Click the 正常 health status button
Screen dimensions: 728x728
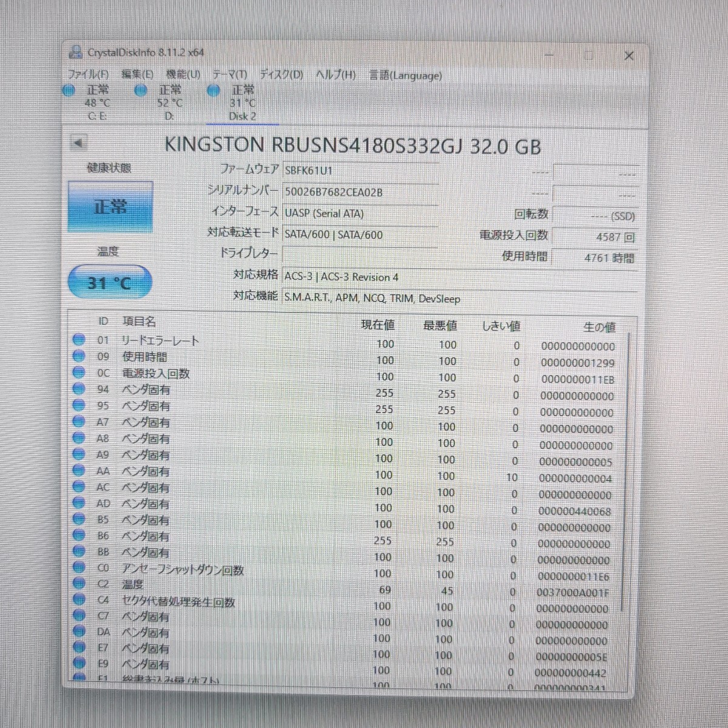pos(110,207)
